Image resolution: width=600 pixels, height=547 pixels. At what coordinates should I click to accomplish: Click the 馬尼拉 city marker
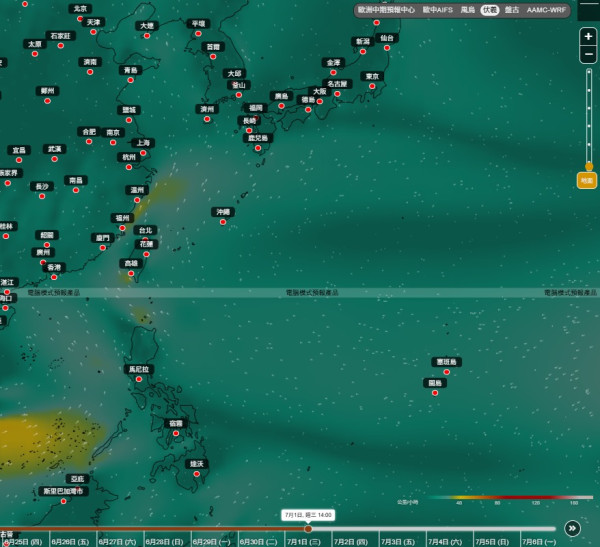pos(139,379)
